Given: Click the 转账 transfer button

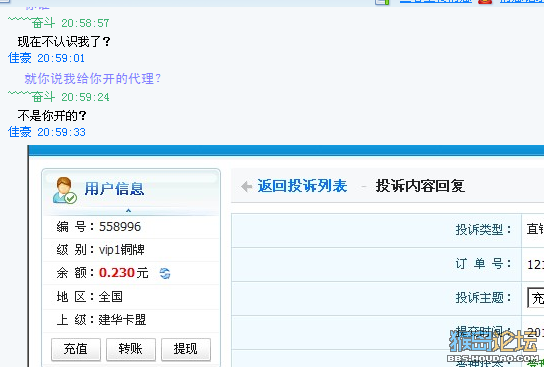Looking at the screenshot, I should point(131,349).
